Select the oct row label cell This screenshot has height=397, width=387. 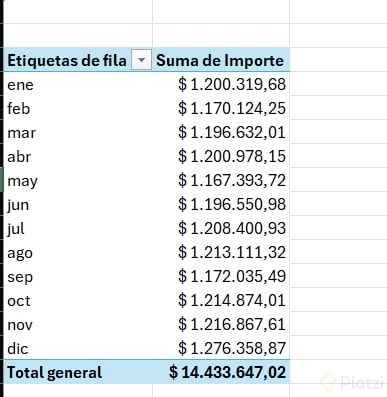(78, 300)
